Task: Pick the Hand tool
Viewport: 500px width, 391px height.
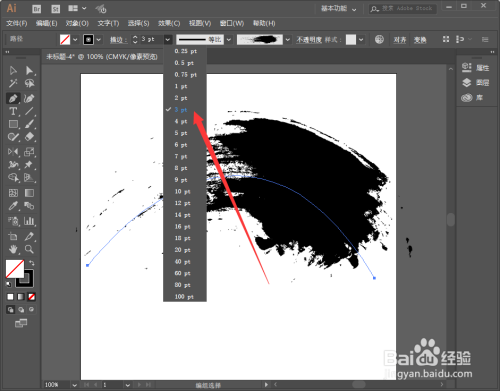Action: (13, 249)
